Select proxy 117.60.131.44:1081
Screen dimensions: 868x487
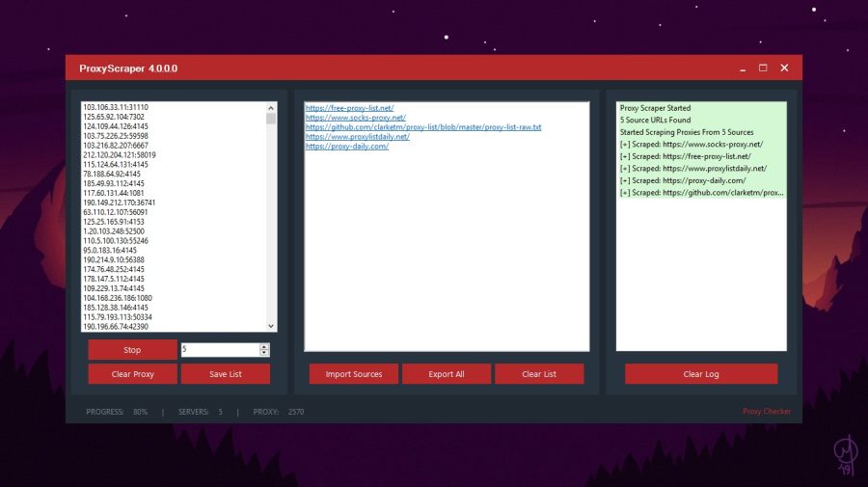(x=114, y=193)
